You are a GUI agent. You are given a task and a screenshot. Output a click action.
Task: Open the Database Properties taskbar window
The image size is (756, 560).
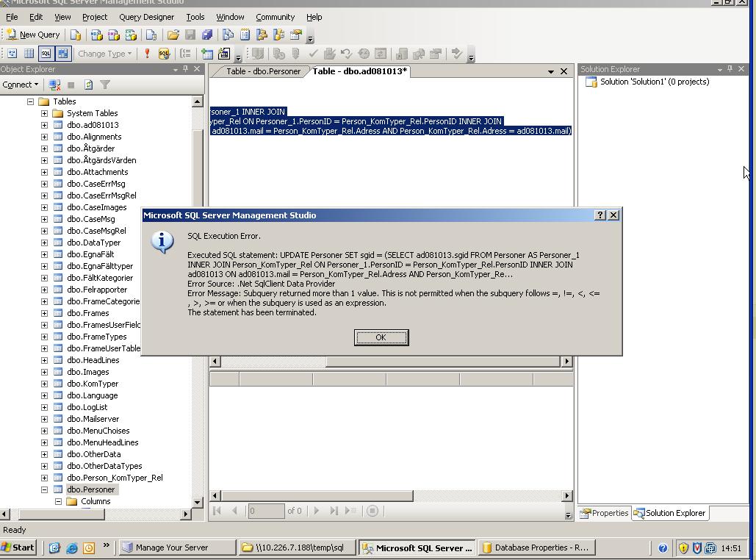(x=536, y=548)
